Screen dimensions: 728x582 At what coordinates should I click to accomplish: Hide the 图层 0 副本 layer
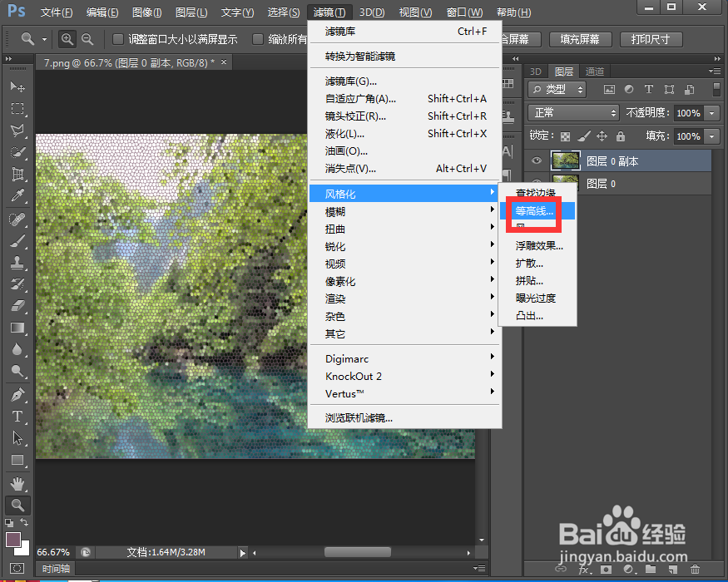(536, 160)
